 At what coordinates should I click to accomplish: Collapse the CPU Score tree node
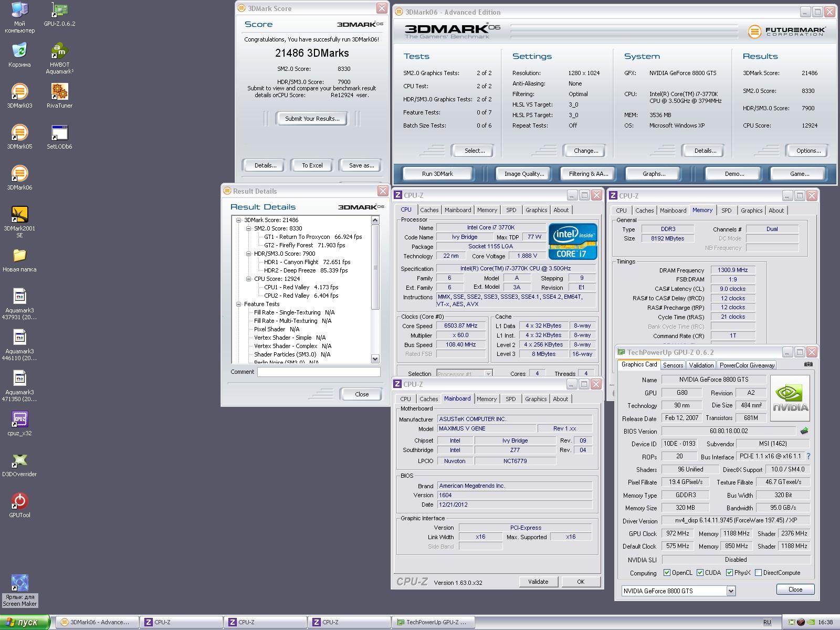coord(248,279)
